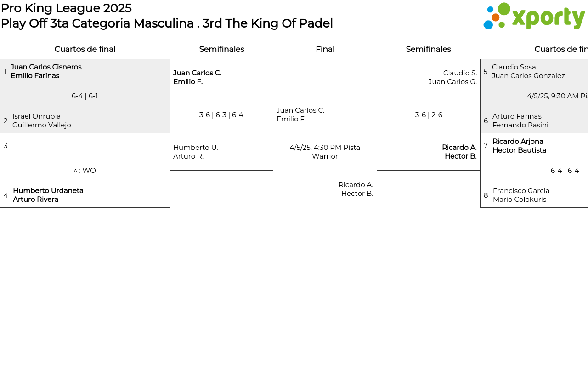Click the 3-6 | 2-6 semifinal score
The width and height of the screenshot is (588, 366).
[x=429, y=115]
